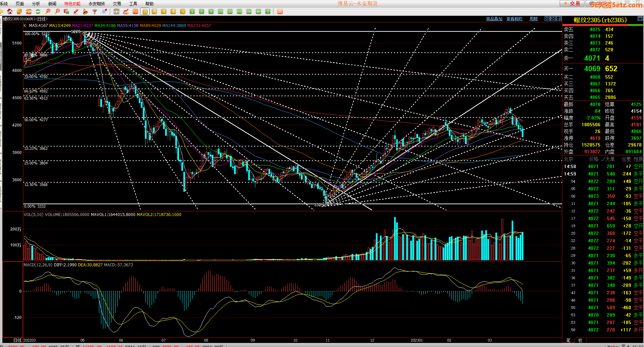Open the 系统 menu
Image resolution: width=644 pixels, height=347 pixels.
pos(4,4)
